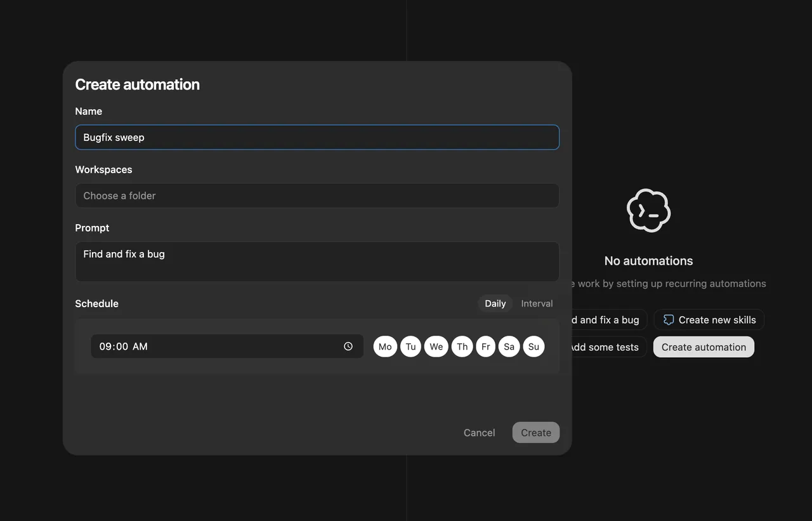Image resolution: width=812 pixels, height=521 pixels.
Task: Click the Name field containing Bugfix sweep
Action: point(317,137)
